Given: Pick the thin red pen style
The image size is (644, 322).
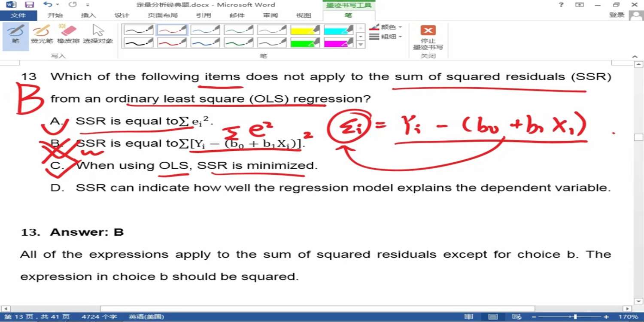Looking at the screenshot, I should (172, 30).
